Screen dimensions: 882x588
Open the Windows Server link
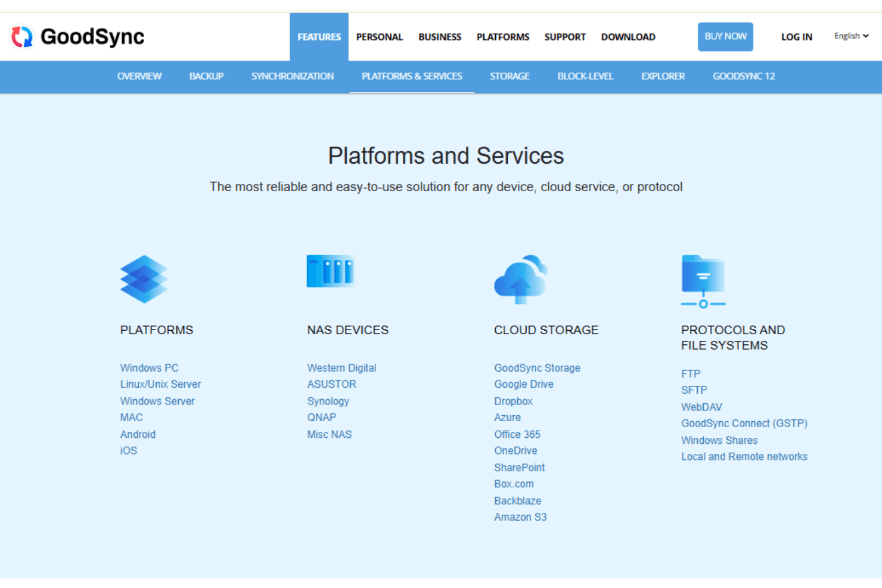pos(157,402)
